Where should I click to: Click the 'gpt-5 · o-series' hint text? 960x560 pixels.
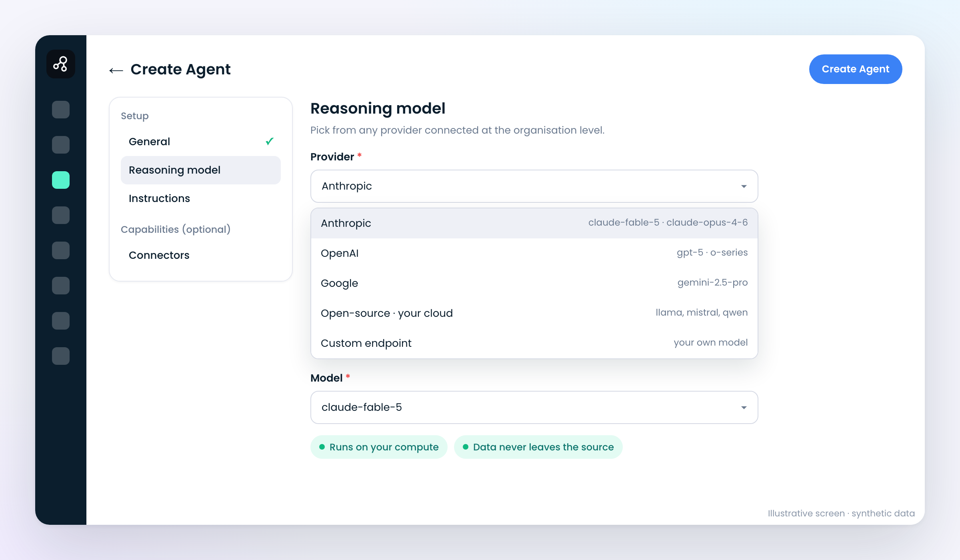tap(712, 253)
